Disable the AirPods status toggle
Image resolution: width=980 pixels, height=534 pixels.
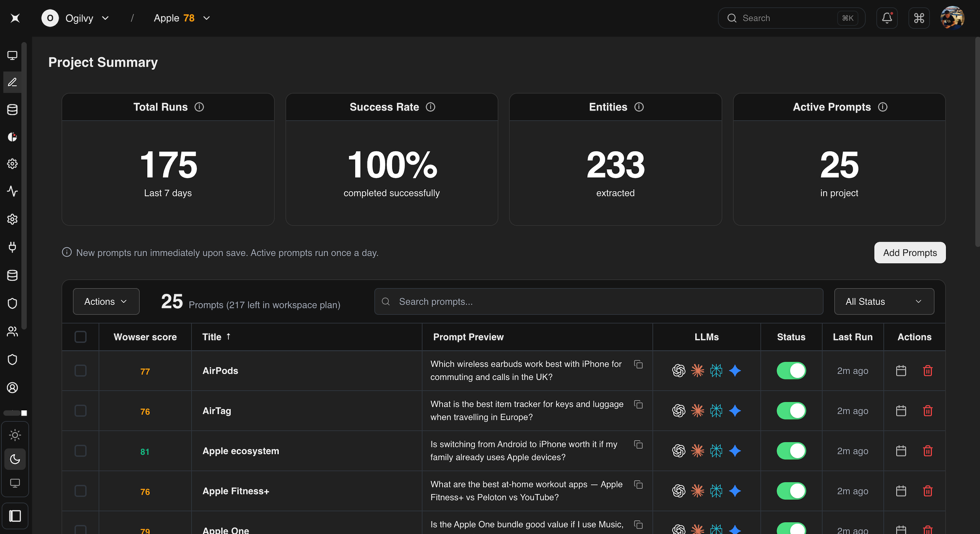click(791, 371)
